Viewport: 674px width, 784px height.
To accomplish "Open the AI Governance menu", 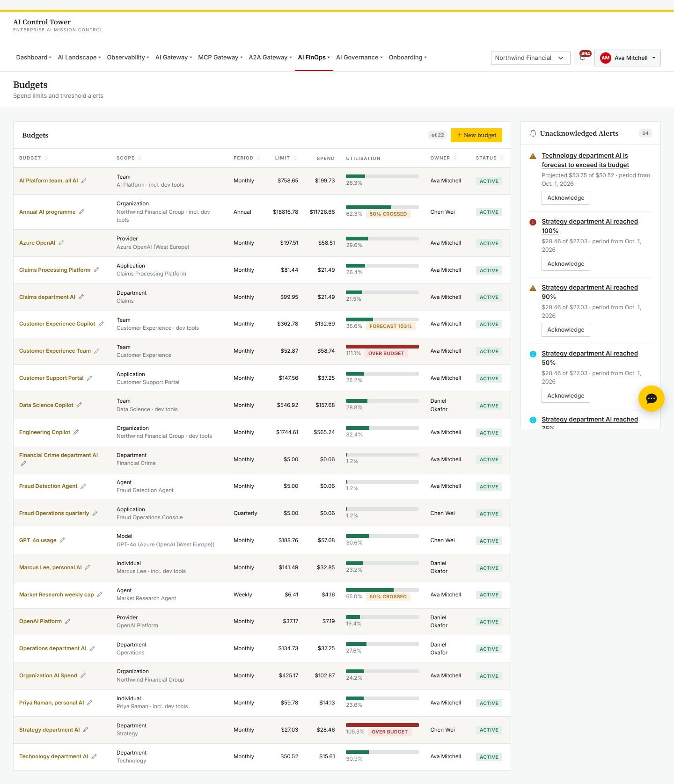I will click(x=359, y=58).
